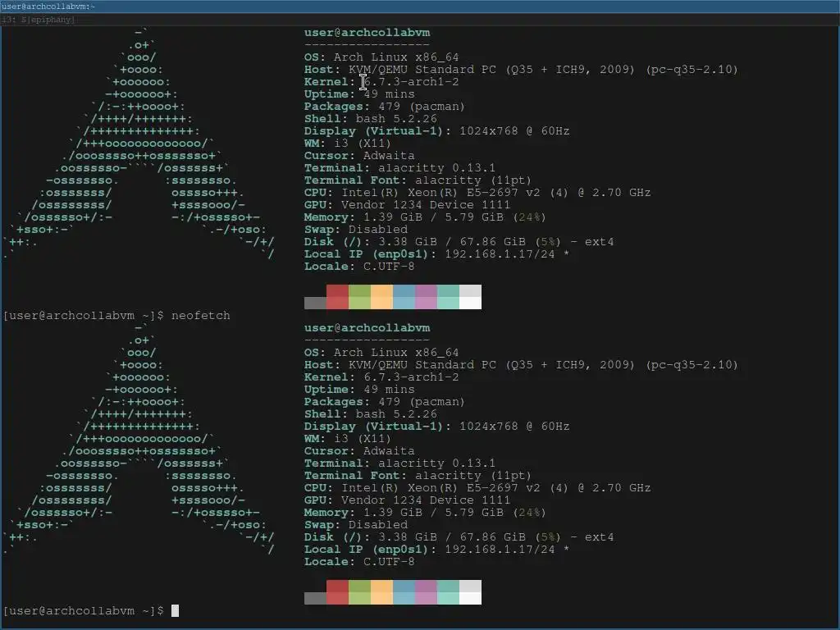The height and width of the screenshot is (630, 840).
Task: Click the user@archcollabvm header of second output
Action: (x=367, y=328)
